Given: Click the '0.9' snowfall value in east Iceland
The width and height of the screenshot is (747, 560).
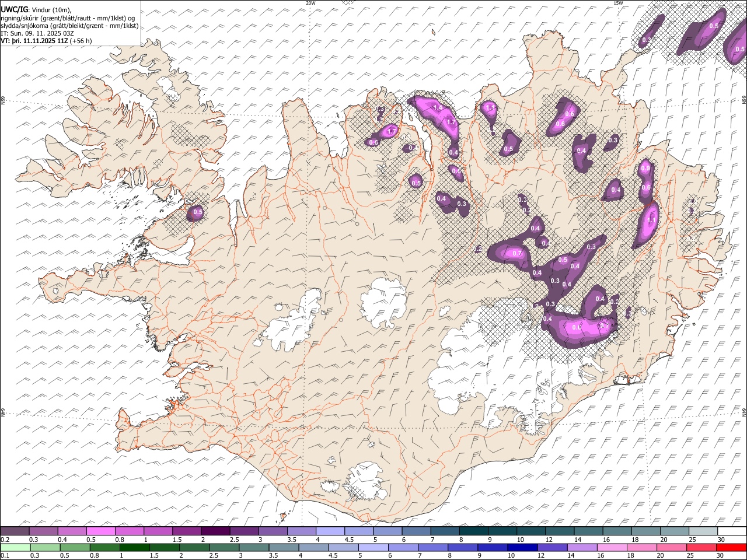Looking at the screenshot, I should (645, 169).
